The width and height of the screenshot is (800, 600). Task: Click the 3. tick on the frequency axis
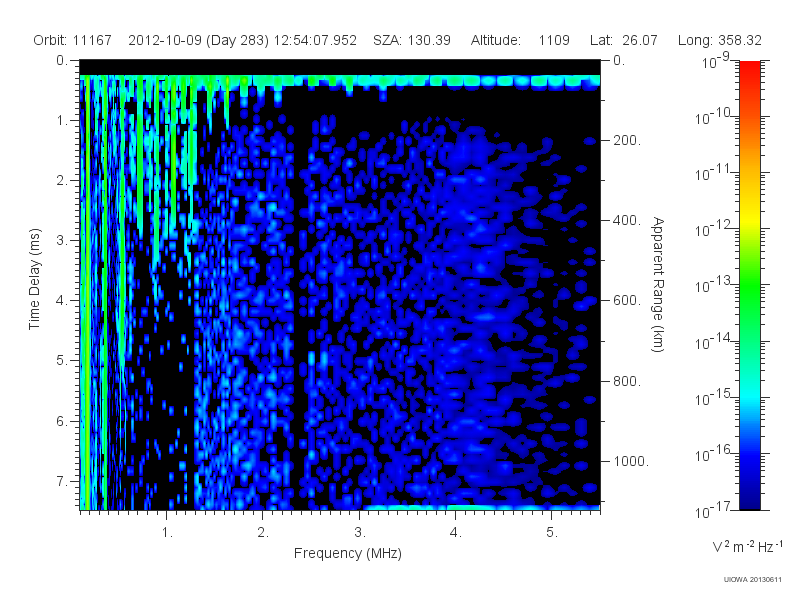(x=360, y=533)
